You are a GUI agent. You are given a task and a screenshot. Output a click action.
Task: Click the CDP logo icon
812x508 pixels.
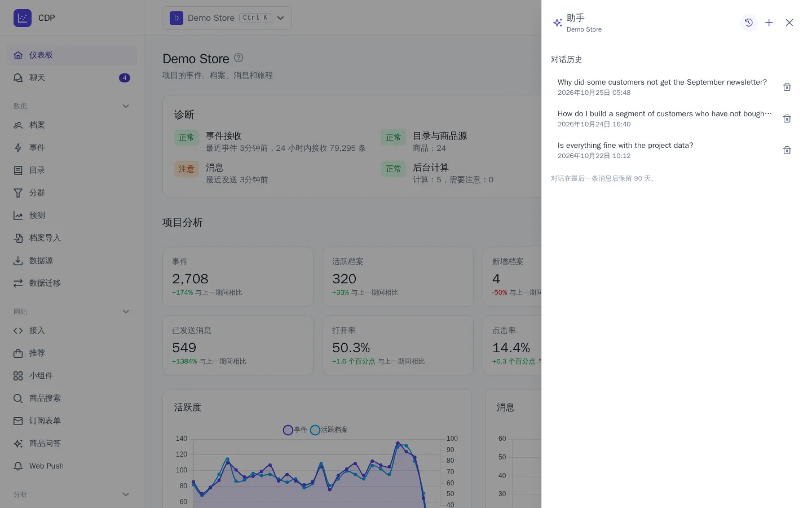(x=23, y=18)
